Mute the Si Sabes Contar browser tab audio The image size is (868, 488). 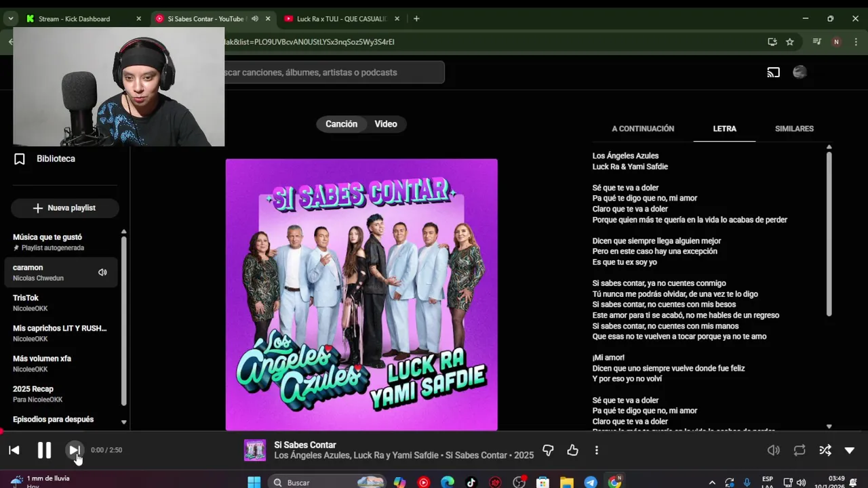pyautogui.click(x=255, y=19)
